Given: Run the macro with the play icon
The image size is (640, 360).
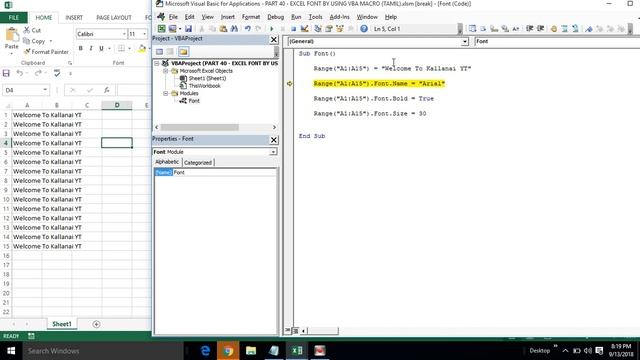Looking at the screenshot, I should (272, 29).
